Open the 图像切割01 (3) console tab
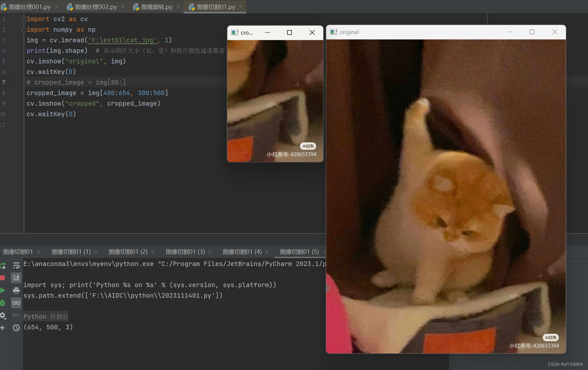 [185, 252]
